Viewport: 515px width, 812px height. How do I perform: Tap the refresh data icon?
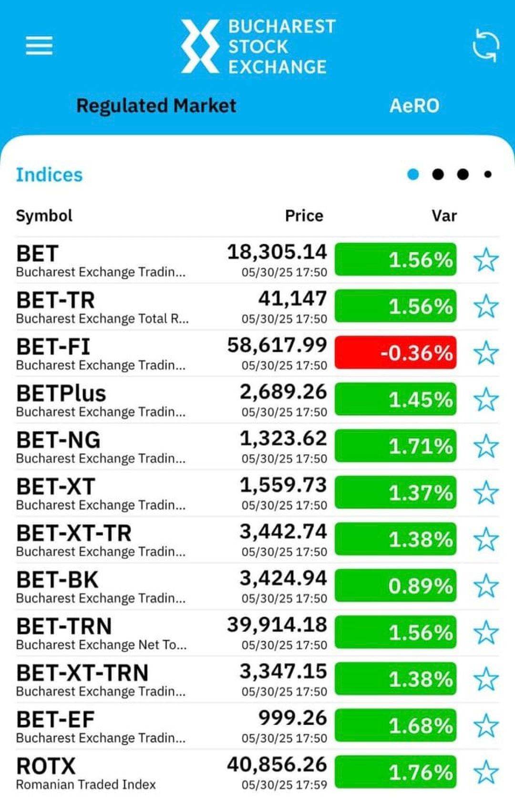click(x=485, y=46)
